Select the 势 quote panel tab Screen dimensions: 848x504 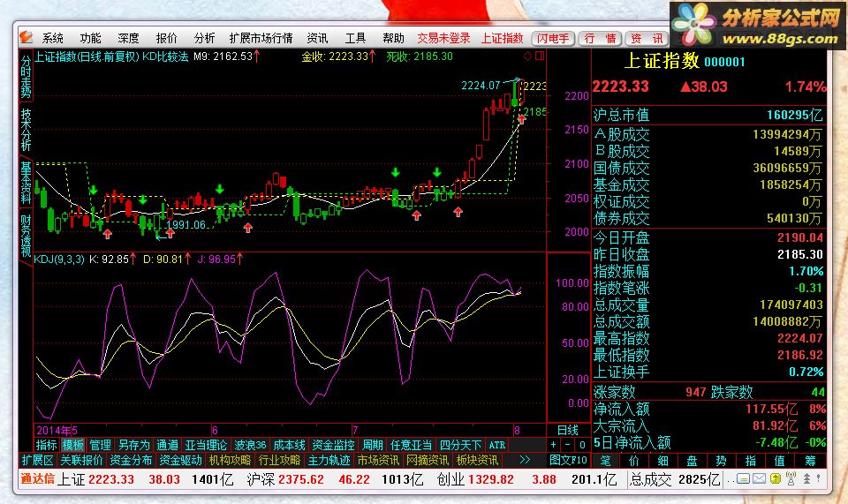722,460
